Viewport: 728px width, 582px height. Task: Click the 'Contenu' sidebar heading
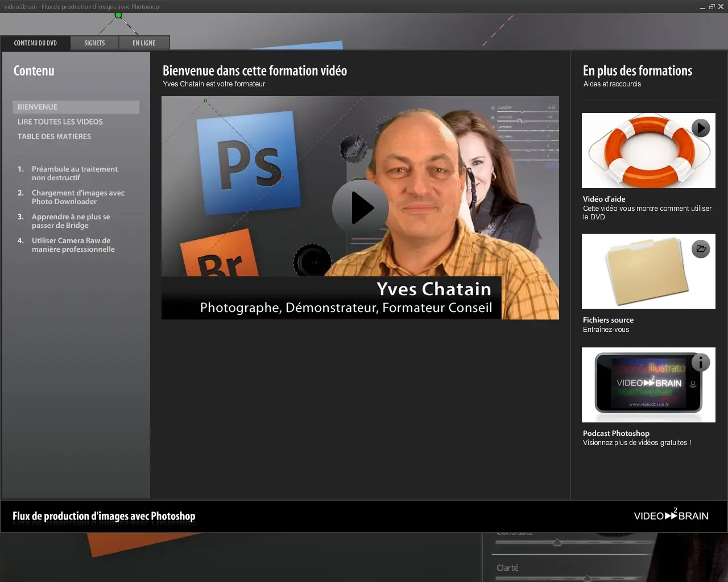pos(34,71)
